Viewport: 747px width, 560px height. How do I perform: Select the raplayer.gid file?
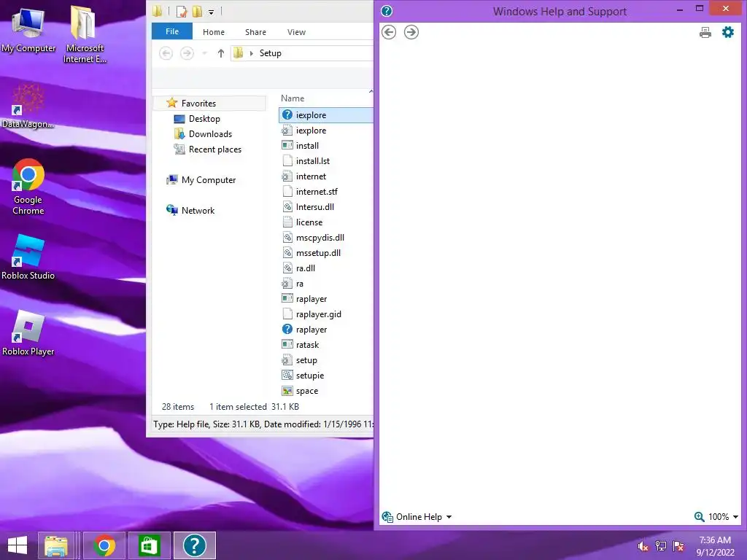pyautogui.click(x=318, y=314)
